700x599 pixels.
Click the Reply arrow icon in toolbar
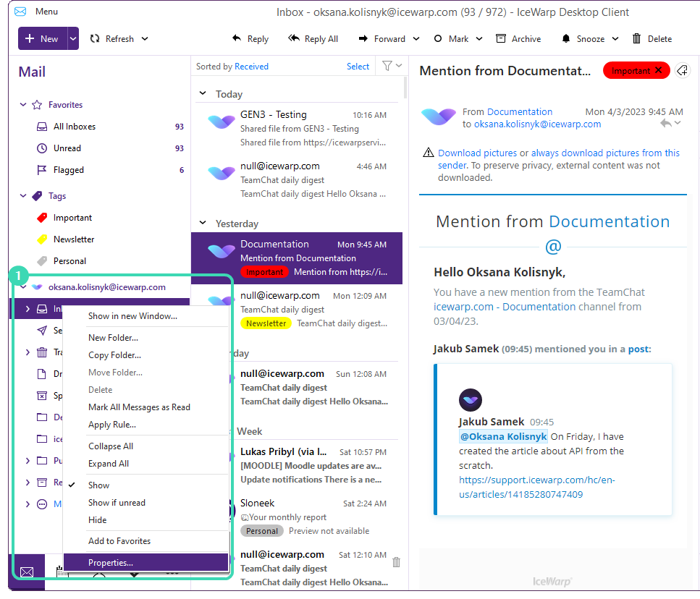236,39
